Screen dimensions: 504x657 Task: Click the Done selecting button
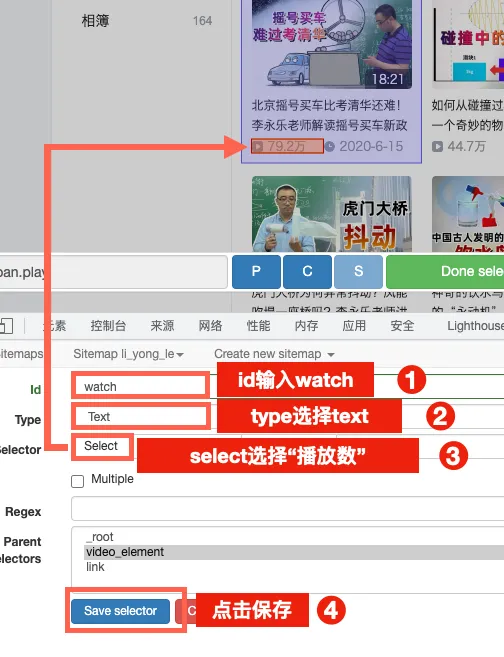click(x=445, y=272)
